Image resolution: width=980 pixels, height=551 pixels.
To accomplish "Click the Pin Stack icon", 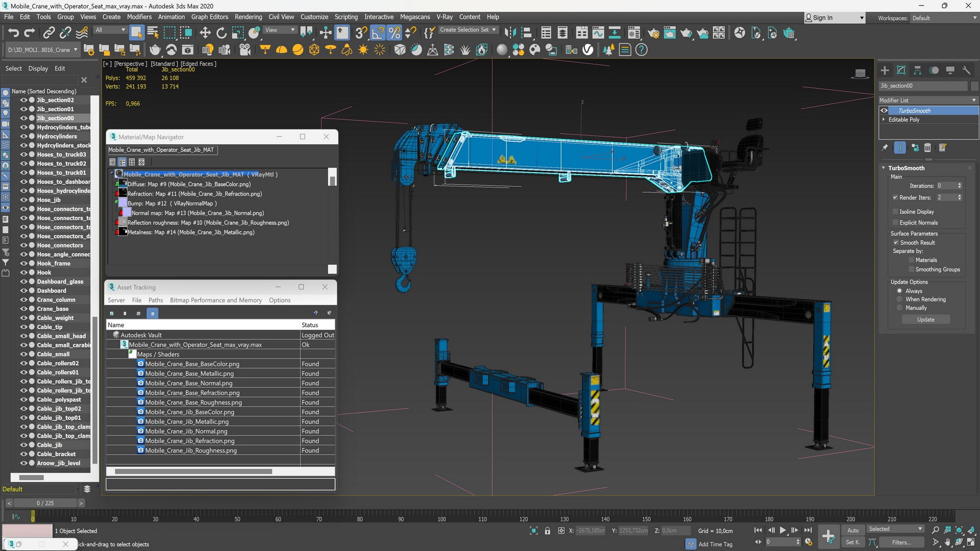I will click(x=885, y=147).
